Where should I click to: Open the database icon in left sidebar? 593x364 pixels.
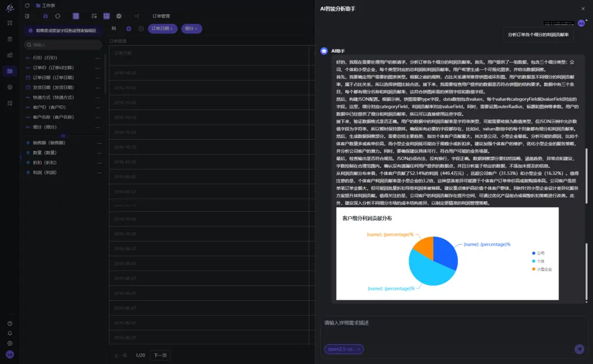pos(10,39)
